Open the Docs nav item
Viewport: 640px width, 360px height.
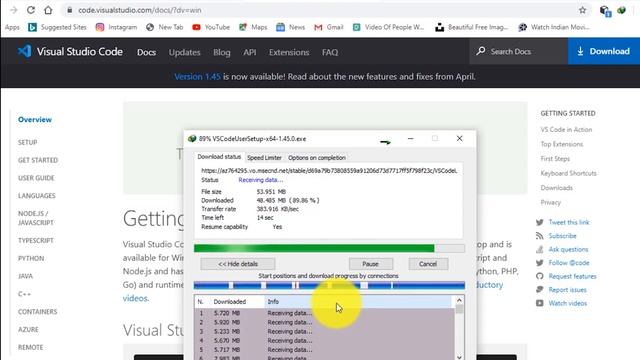click(147, 52)
